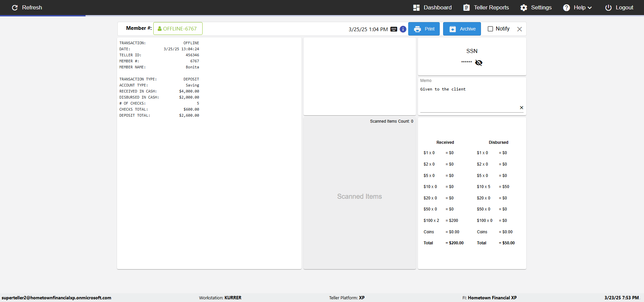Close the transaction panel with the X
The image size is (644, 302).
(520, 29)
